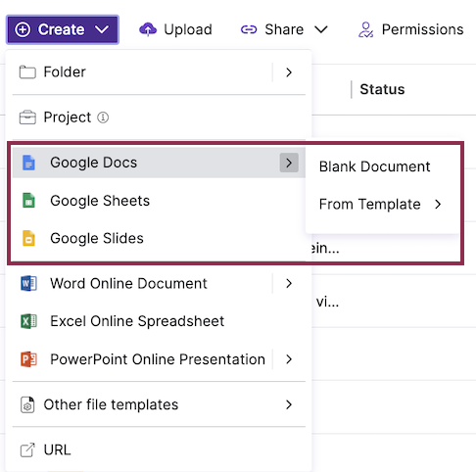Select the Google Docs menu item

tap(159, 163)
